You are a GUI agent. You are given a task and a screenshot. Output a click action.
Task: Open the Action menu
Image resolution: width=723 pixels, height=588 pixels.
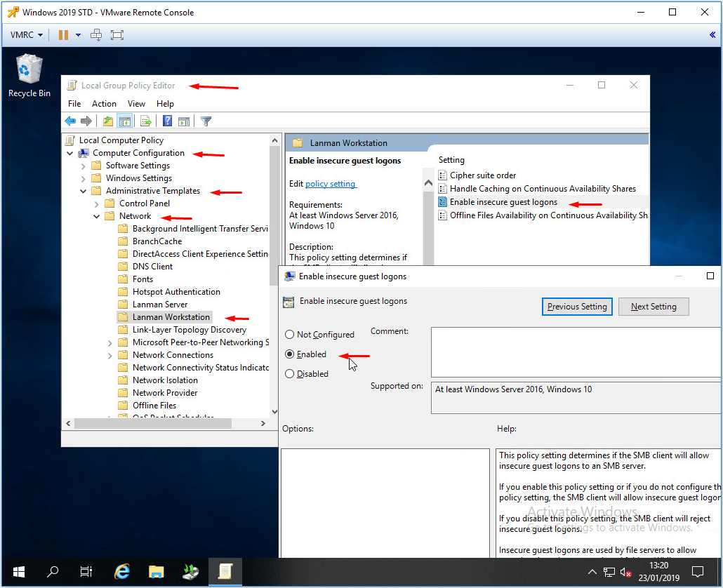coord(104,104)
